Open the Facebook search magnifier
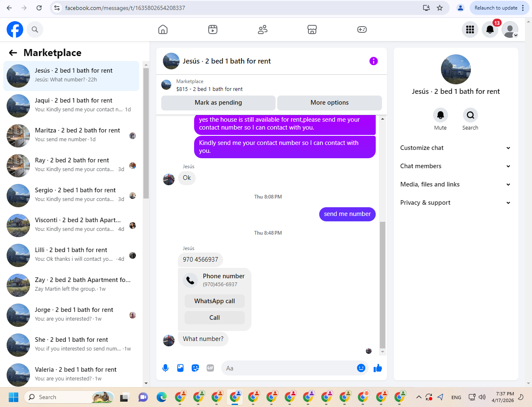Screen dimensions: 532x407 35,29
